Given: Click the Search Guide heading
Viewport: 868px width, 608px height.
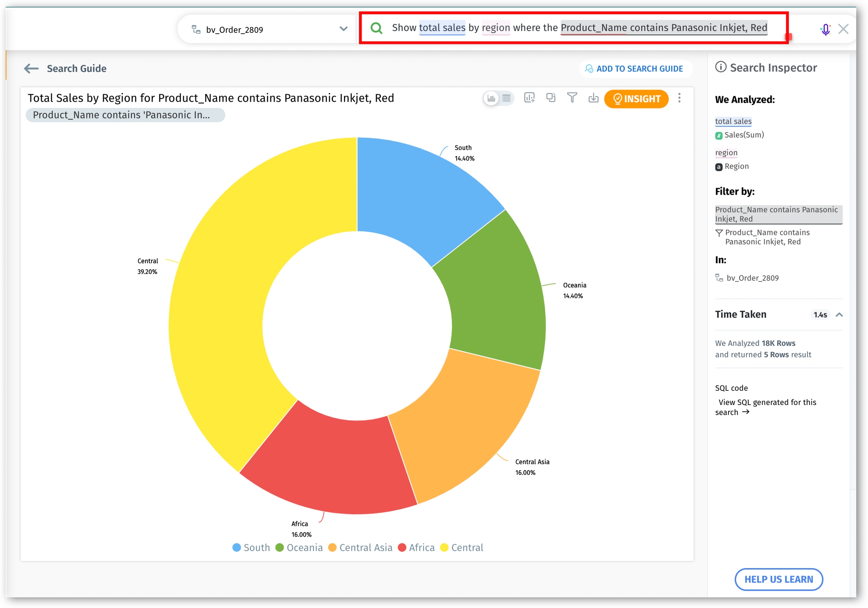Looking at the screenshot, I should click(76, 69).
